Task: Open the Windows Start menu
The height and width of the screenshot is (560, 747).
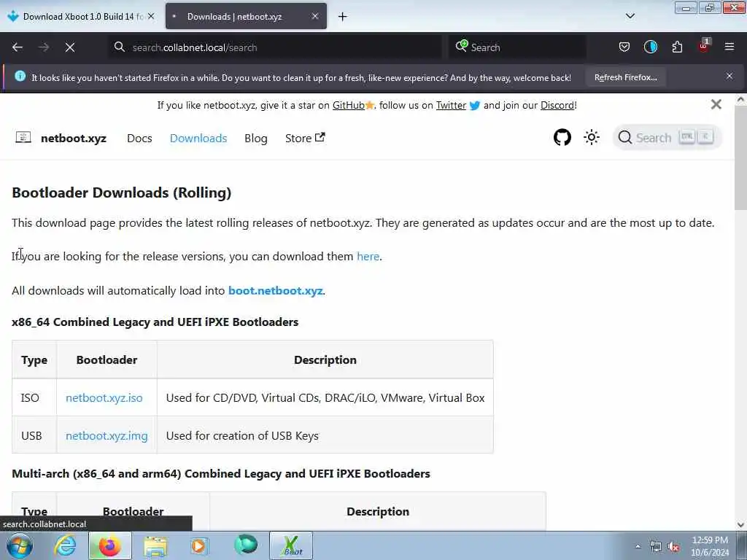Action: 20,545
